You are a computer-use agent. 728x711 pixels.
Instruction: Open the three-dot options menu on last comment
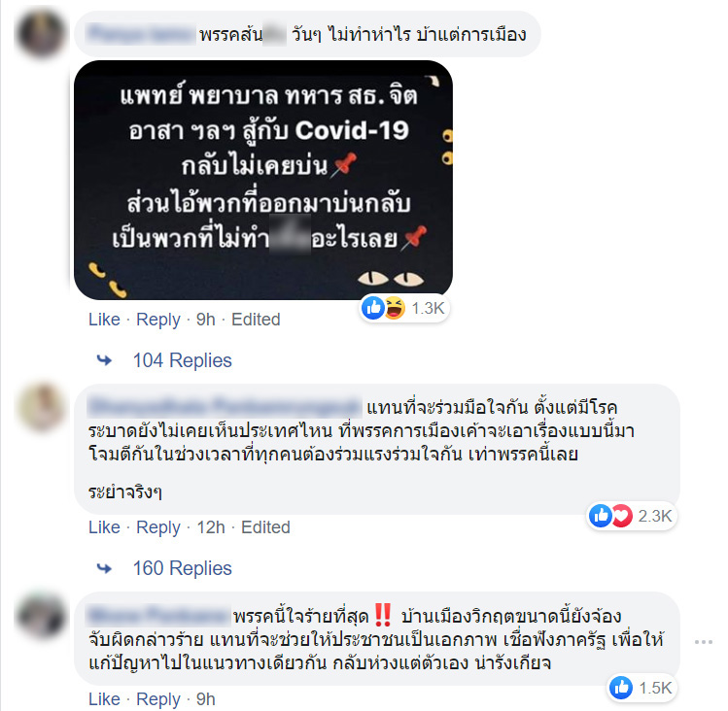coord(704,642)
